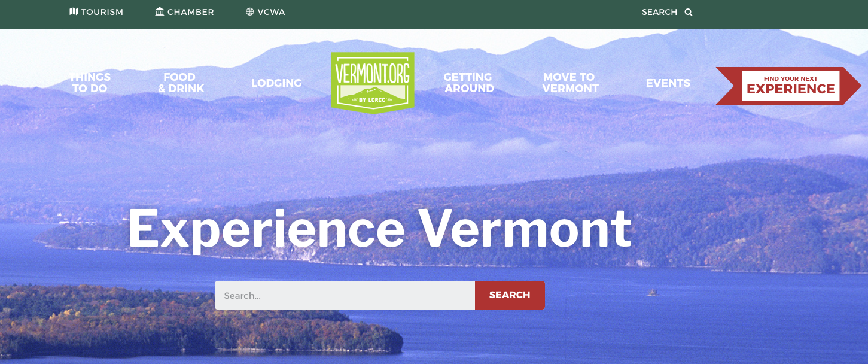The height and width of the screenshot is (364, 868).
Task: Select the Lodging menu item
Action: 276,83
